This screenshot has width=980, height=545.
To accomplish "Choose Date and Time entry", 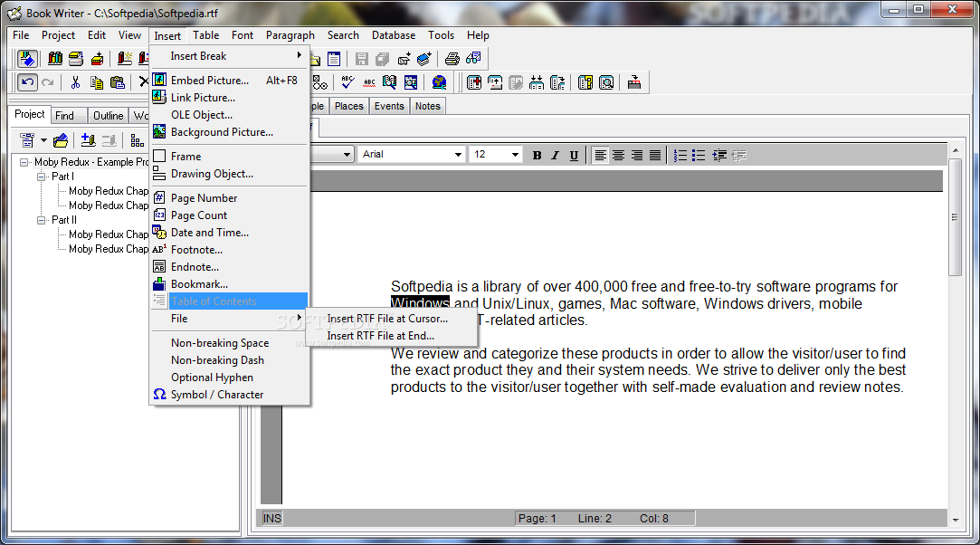I will pyautogui.click(x=229, y=233).
